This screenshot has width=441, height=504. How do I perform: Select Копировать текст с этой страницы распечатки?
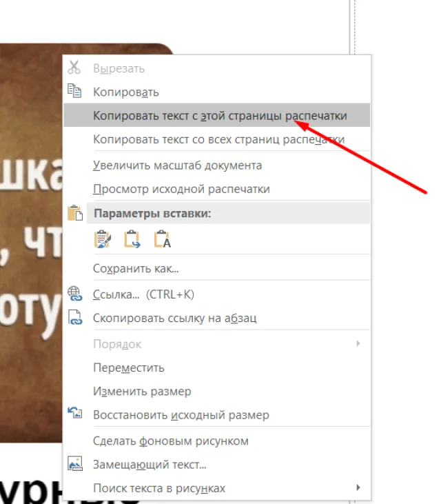[217, 115]
